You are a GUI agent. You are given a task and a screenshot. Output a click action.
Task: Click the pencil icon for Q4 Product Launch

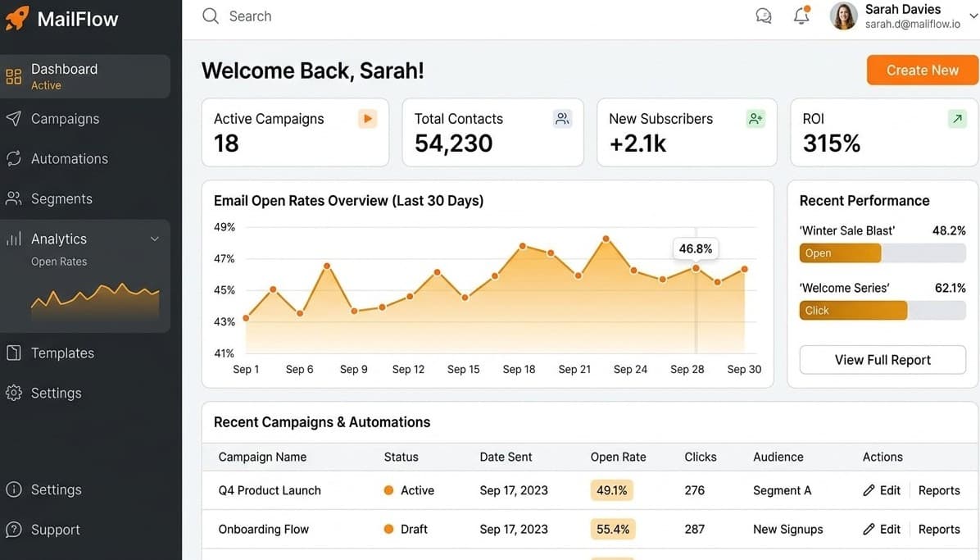click(x=868, y=490)
